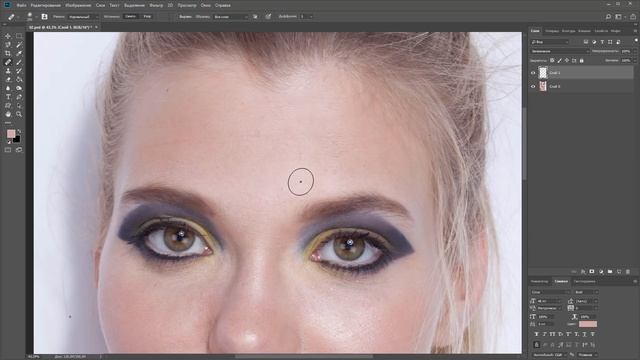
Task: Select the History Brush tool
Action: point(19,71)
